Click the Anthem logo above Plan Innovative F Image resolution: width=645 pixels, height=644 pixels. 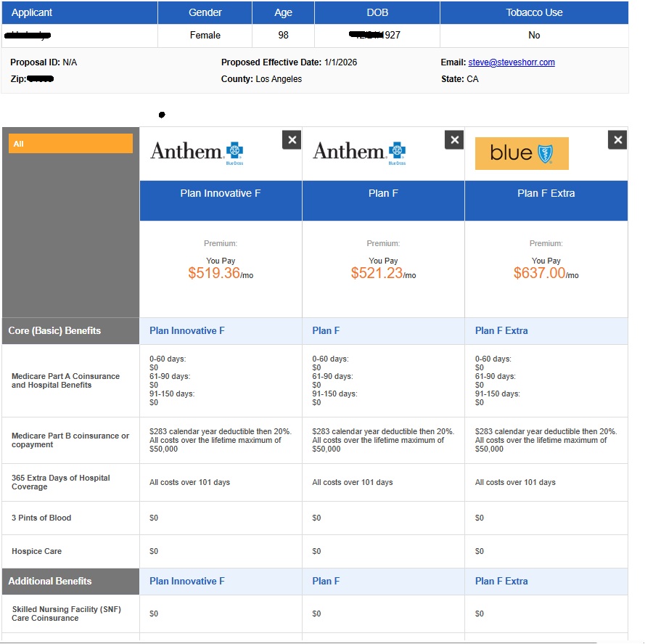[197, 152]
